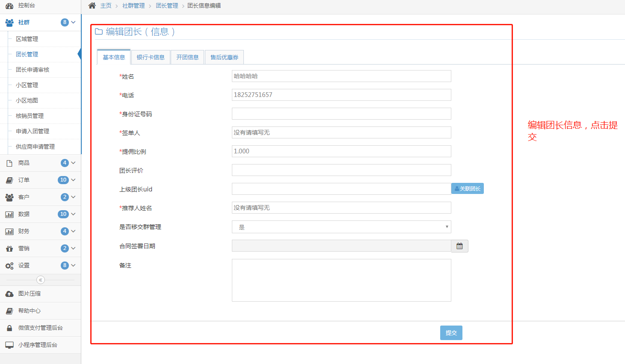Viewport: 625px width, 364px height.
Task: Click the 姓名 input field
Action: coord(341,76)
